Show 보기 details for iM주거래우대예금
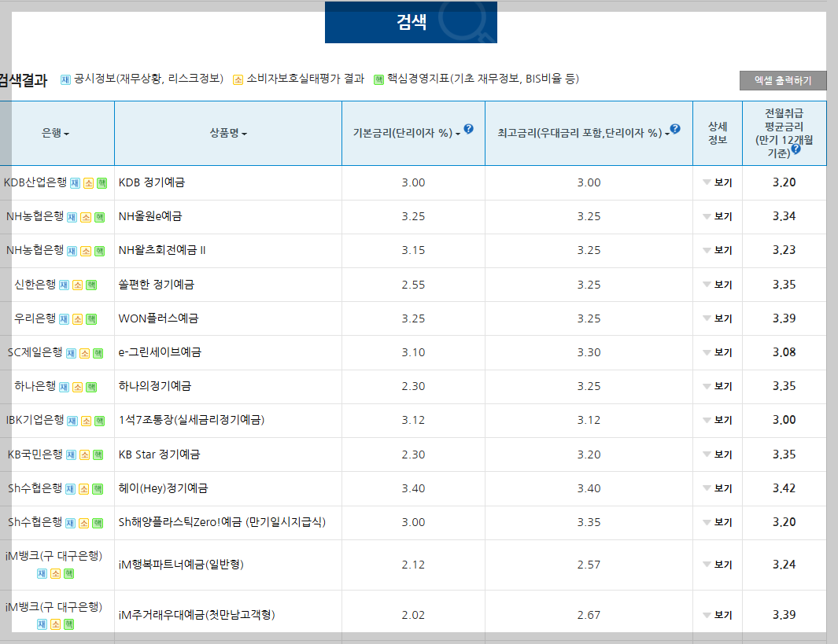This screenshot has height=644, width=838. [x=717, y=615]
